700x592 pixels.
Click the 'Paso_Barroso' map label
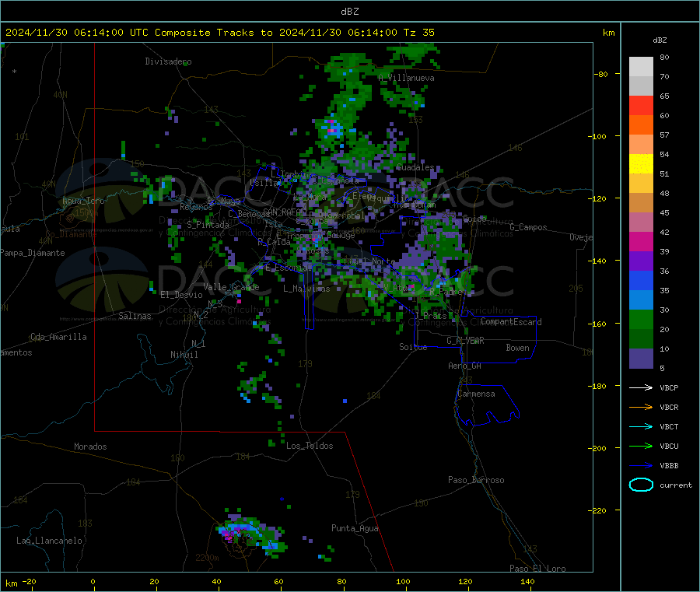tap(476, 480)
